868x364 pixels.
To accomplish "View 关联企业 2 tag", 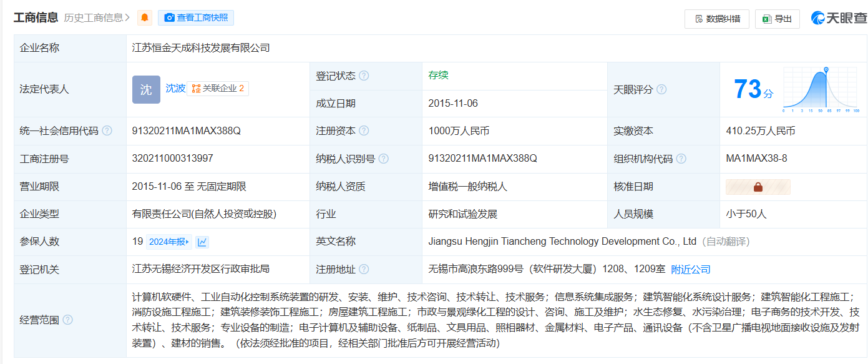I will (x=218, y=88).
